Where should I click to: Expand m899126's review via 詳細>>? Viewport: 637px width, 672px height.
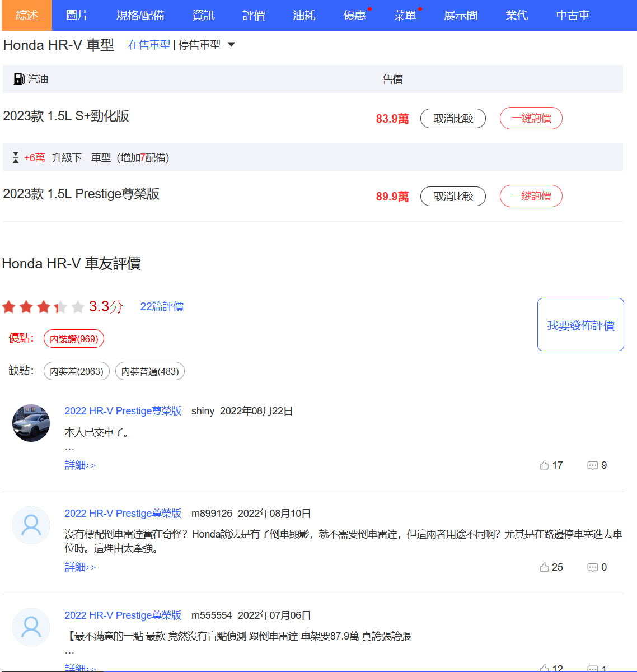[x=80, y=567]
